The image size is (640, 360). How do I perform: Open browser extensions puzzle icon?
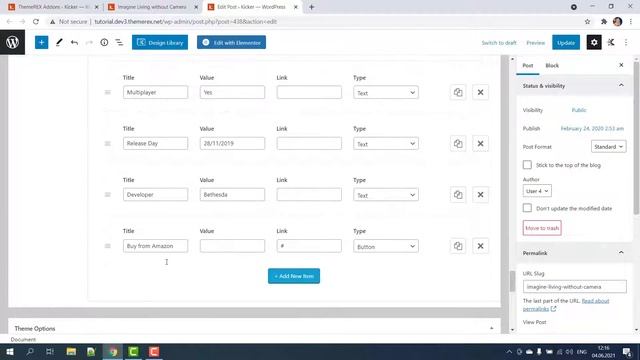(604, 22)
